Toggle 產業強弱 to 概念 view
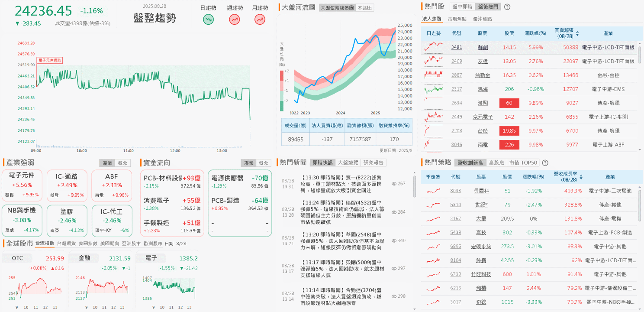The image size is (644, 312). click(x=122, y=163)
